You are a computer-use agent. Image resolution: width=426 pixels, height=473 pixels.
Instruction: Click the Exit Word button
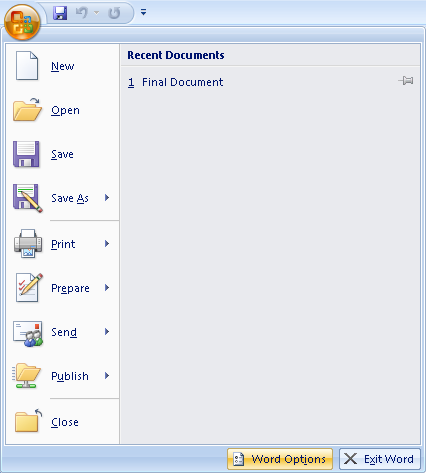380,459
